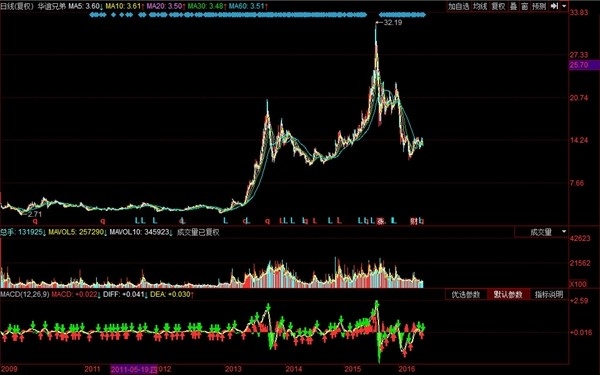This screenshot has width=600, height=375.
Task: Open the dropdown arrow beside the jump-to-end icon
Action: point(564,6)
